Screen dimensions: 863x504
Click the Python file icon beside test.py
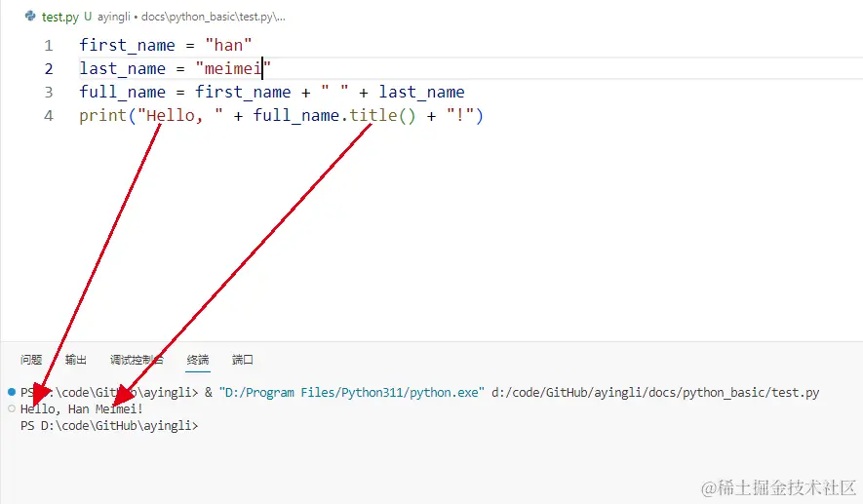coord(30,16)
